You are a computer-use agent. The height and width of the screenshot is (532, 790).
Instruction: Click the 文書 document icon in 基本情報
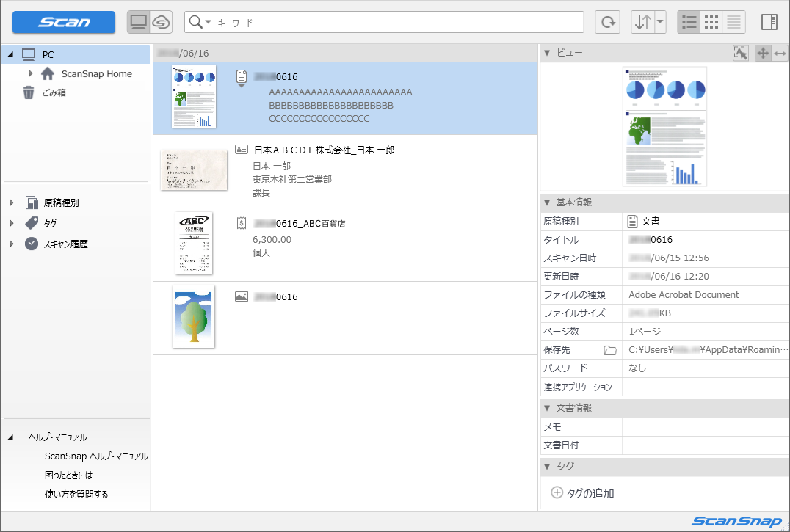click(633, 221)
